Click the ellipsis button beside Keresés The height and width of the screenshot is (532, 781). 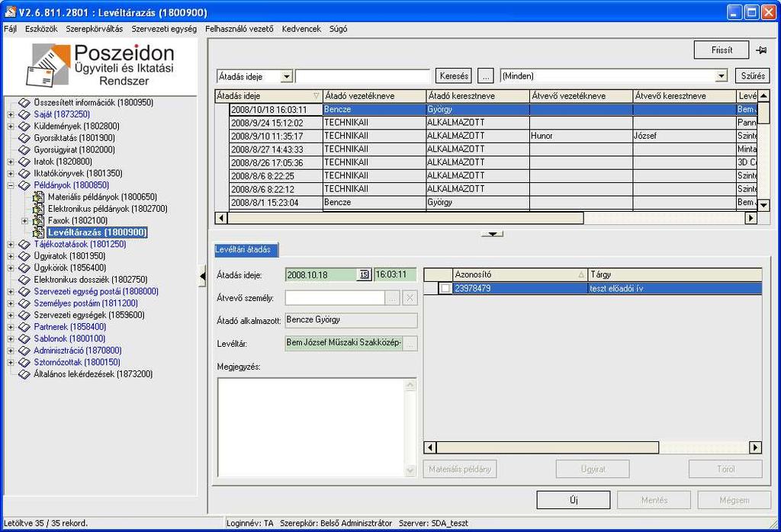pyautogui.click(x=486, y=76)
